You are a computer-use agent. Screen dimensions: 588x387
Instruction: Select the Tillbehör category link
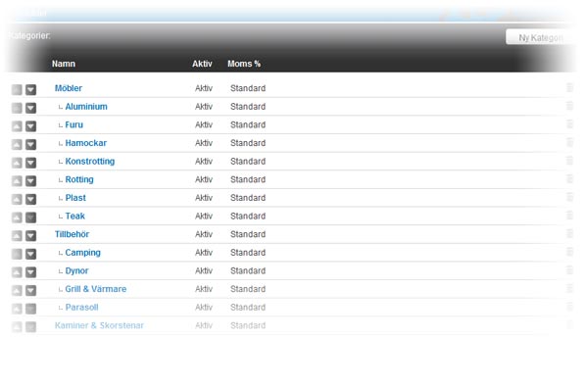pyautogui.click(x=72, y=234)
